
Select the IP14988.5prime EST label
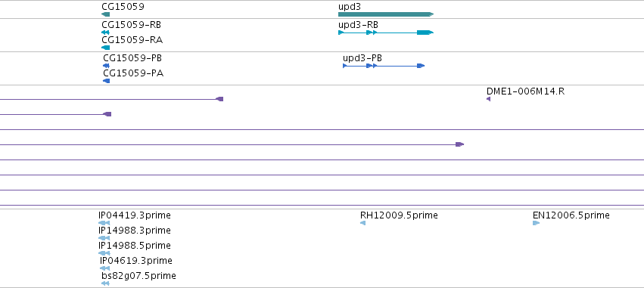click(x=135, y=246)
